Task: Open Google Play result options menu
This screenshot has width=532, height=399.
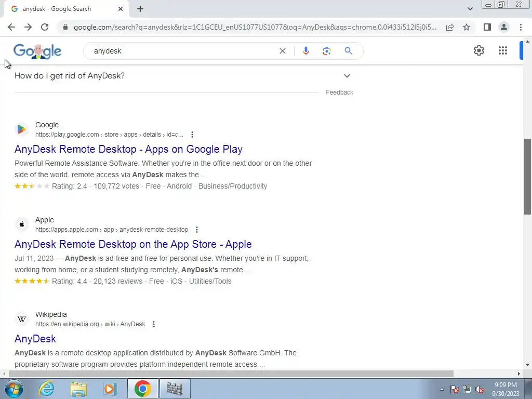Action: (192, 135)
